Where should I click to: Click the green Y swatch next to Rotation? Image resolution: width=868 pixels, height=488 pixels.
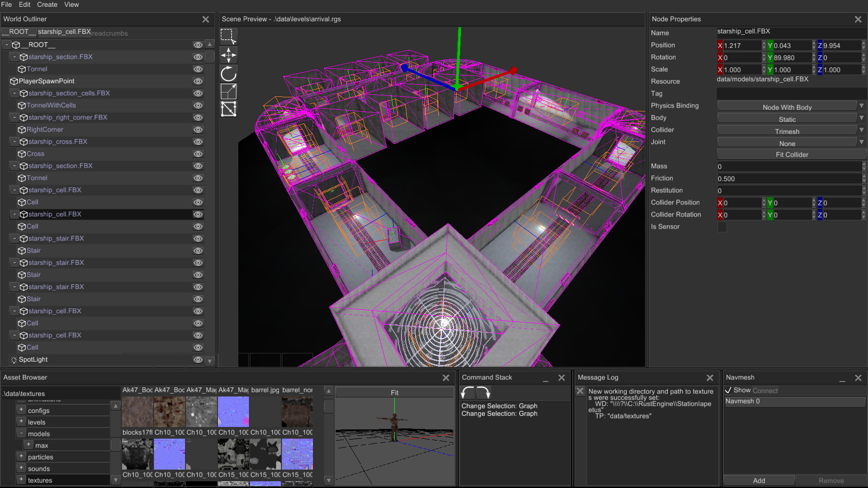click(769, 57)
